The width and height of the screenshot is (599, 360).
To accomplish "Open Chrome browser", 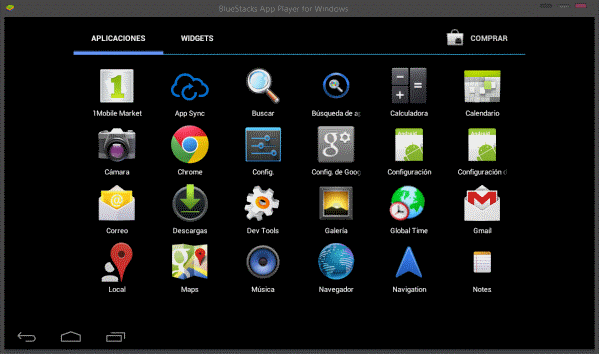I will pyautogui.click(x=190, y=144).
